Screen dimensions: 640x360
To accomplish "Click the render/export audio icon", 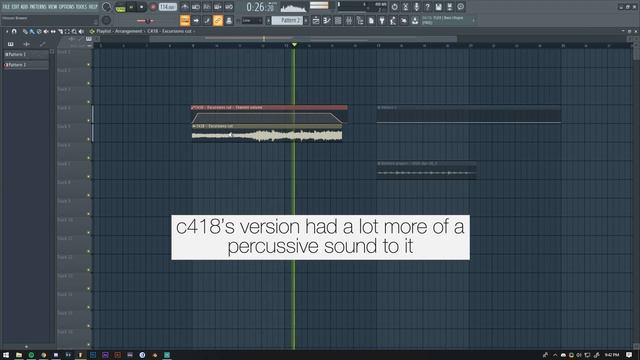I will coord(449,7).
